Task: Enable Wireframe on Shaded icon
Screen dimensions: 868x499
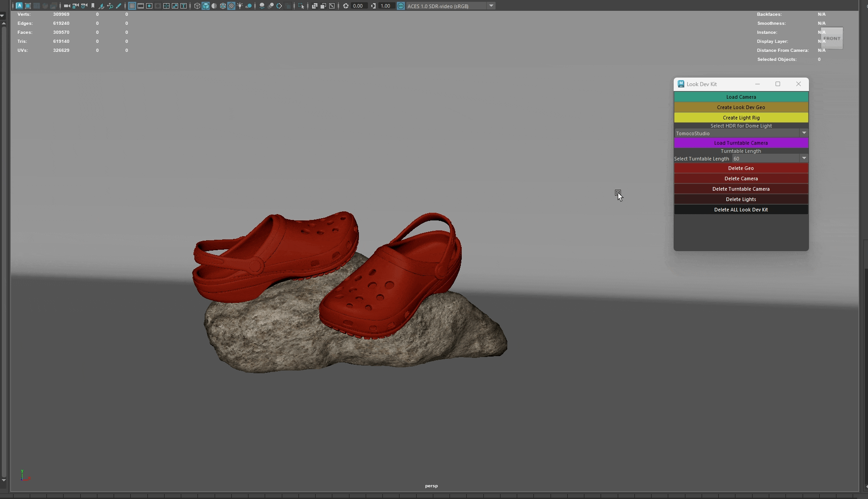Action: 223,6
